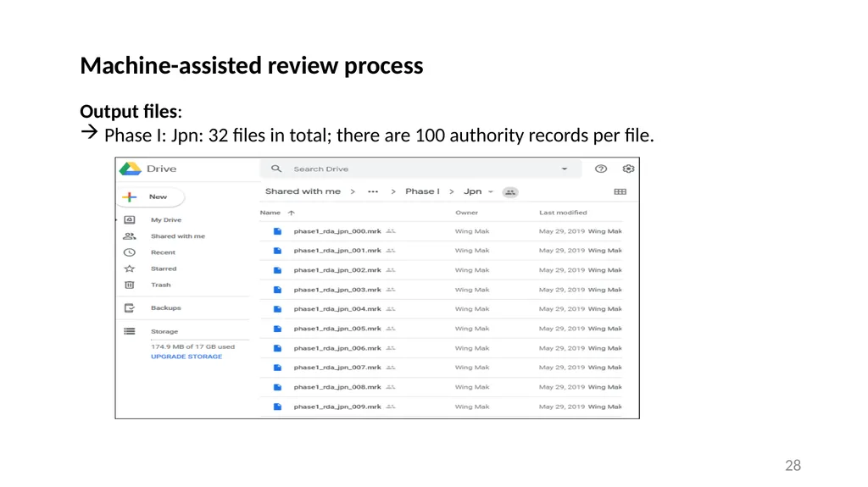868x487 pixels.
Task: Open the help question mark icon
Action: 601,169
